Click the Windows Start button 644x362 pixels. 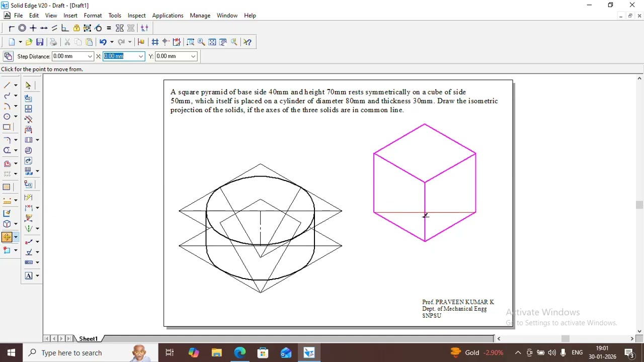[11, 353]
